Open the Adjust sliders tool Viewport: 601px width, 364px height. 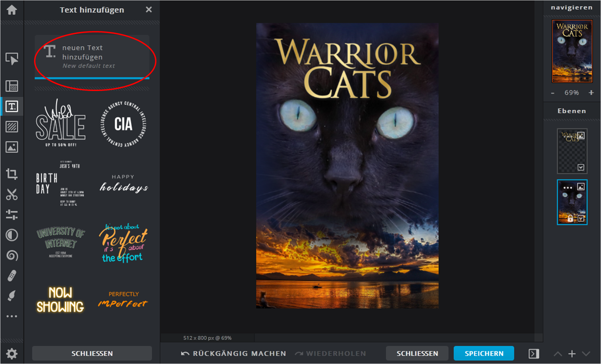tap(12, 215)
